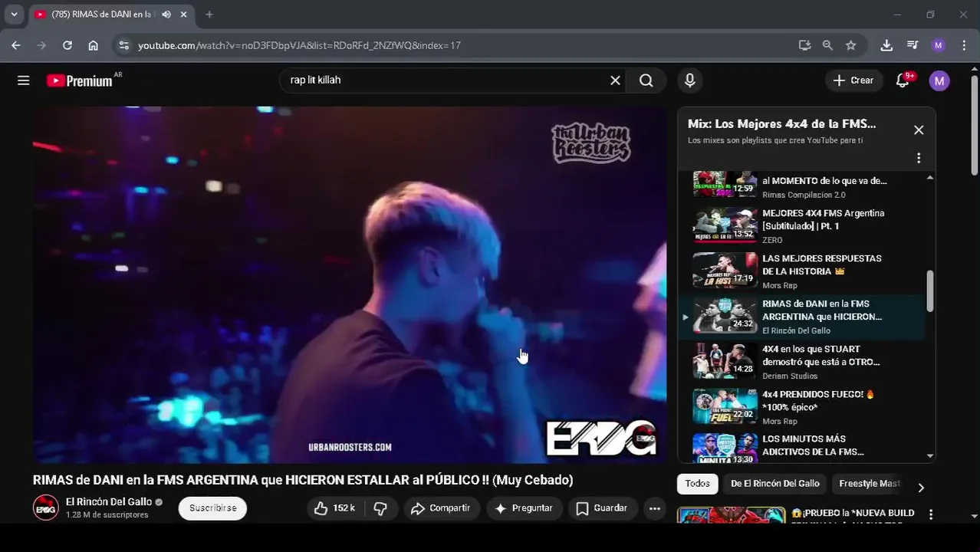Open El Rincón Del Gallo channel avatar
This screenshot has width=980, height=552.
[x=46, y=508]
